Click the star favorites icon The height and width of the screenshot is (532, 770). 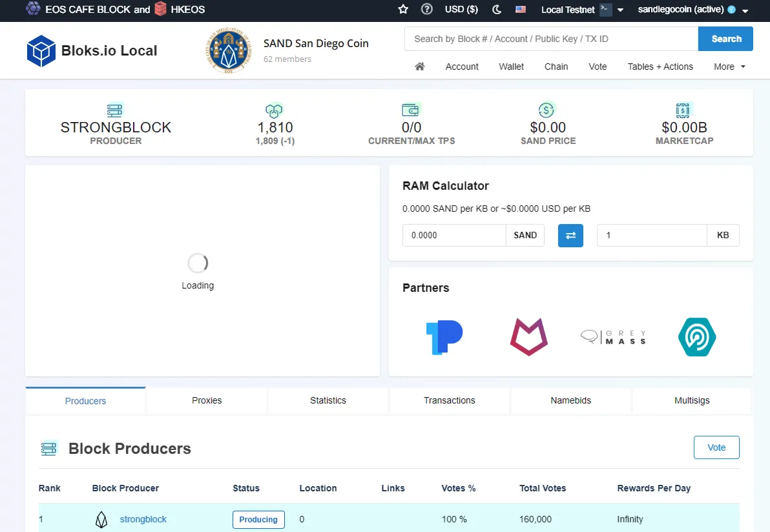click(403, 9)
